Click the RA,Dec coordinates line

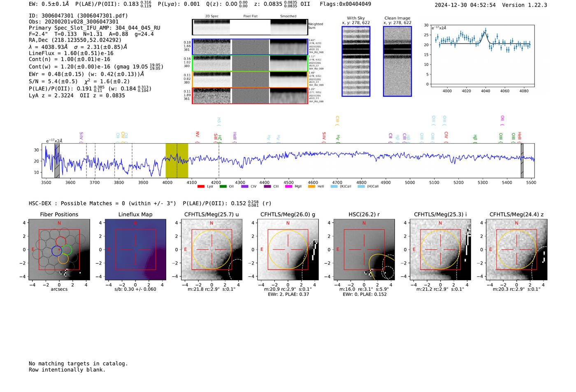pyautogui.click(x=75, y=40)
